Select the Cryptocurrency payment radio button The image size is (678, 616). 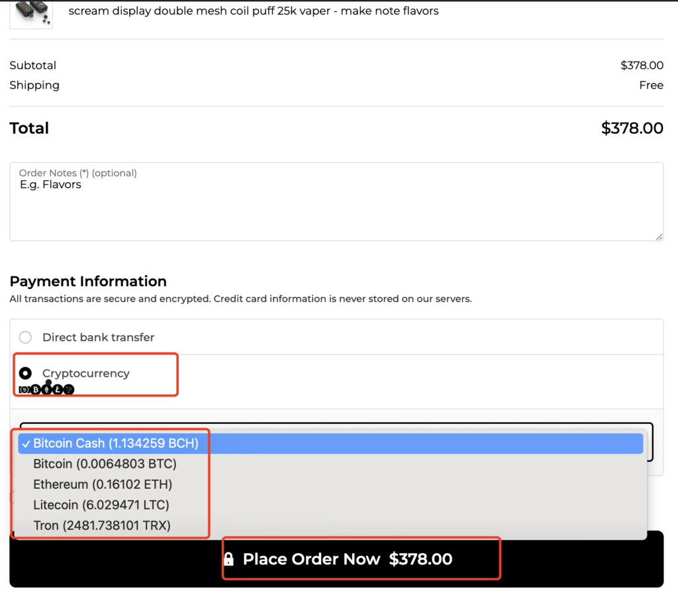(25, 373)
